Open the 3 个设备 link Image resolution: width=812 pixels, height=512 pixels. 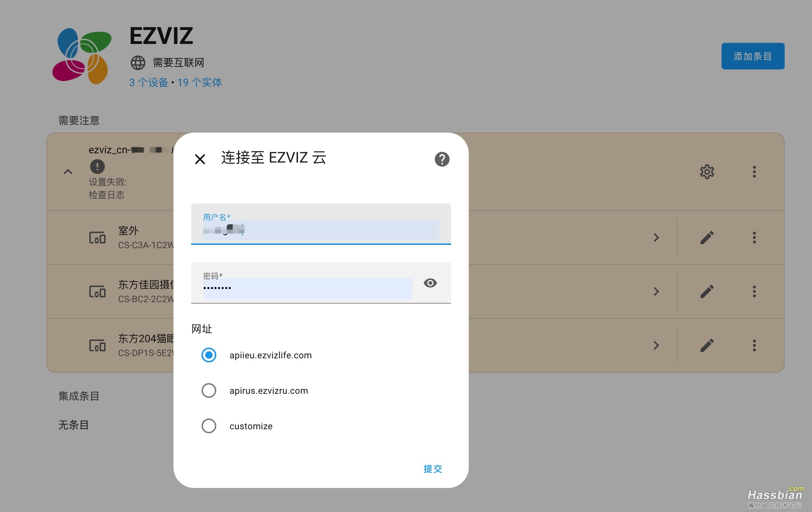coord(149,82)
